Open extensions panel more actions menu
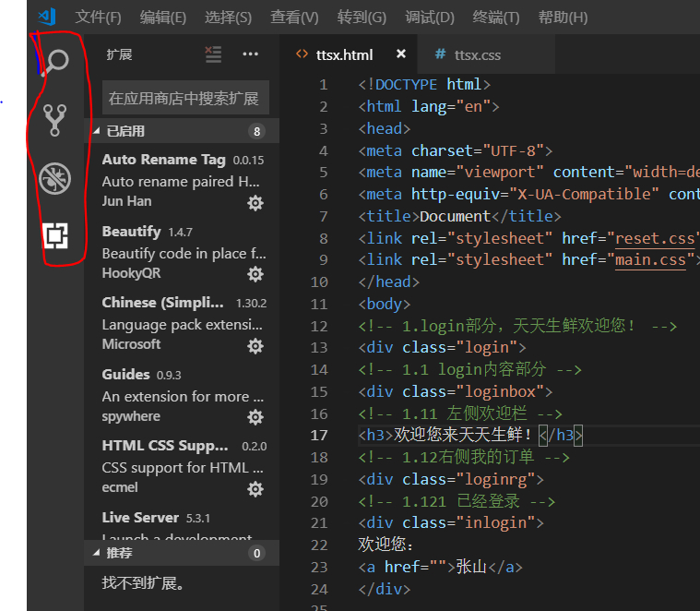The width and height of the screenshot is (700, 611). (x=251, y=54)
